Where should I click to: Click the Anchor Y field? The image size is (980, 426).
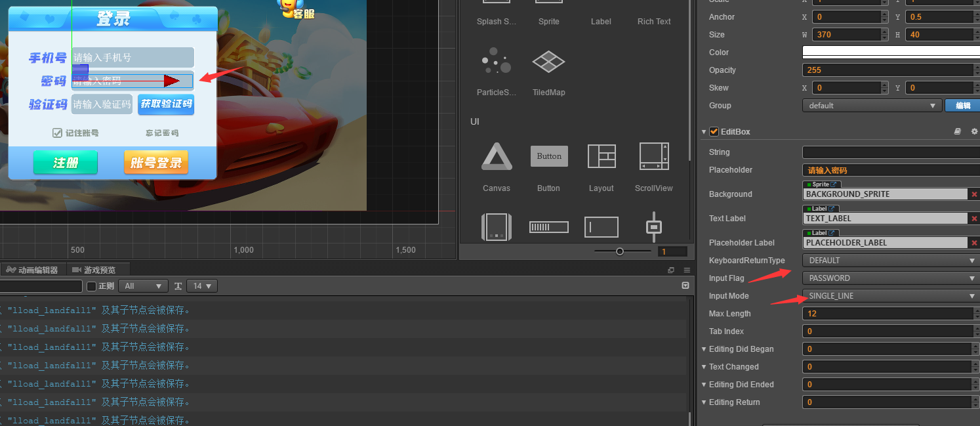tap(943, 17)
